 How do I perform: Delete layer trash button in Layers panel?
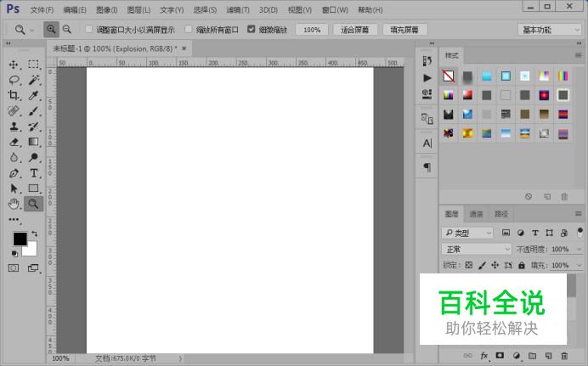[x=564, y=356]
